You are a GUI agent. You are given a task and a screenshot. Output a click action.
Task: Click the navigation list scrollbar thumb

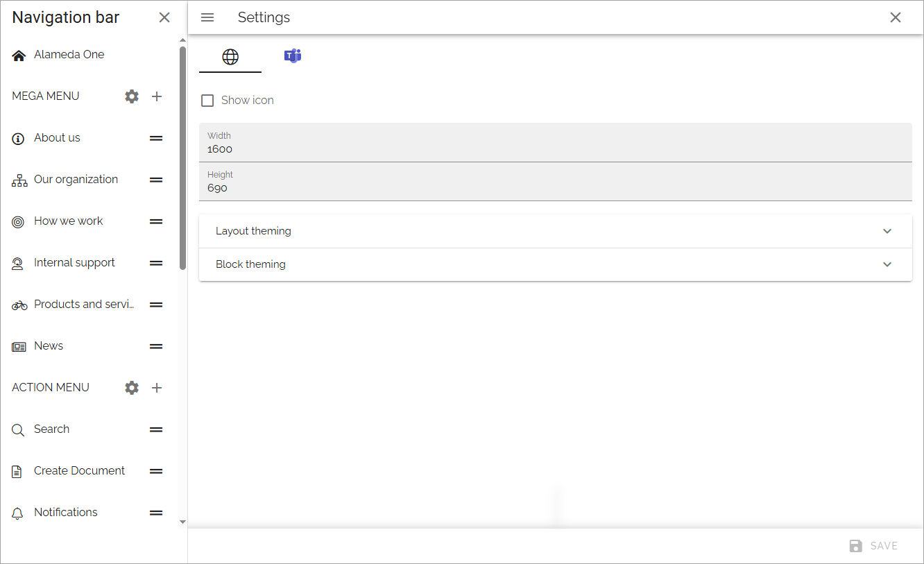click(182, 157)
